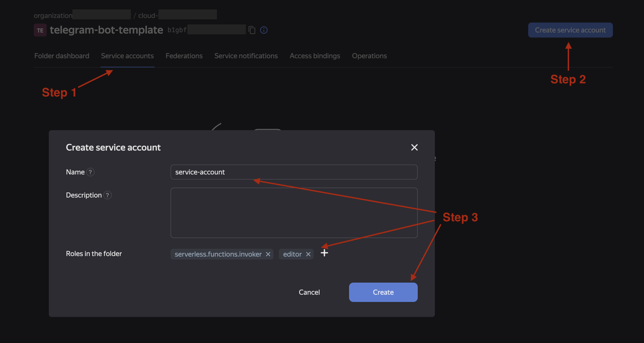
Task: Click inside the Description text area
Action: (294, 213)
